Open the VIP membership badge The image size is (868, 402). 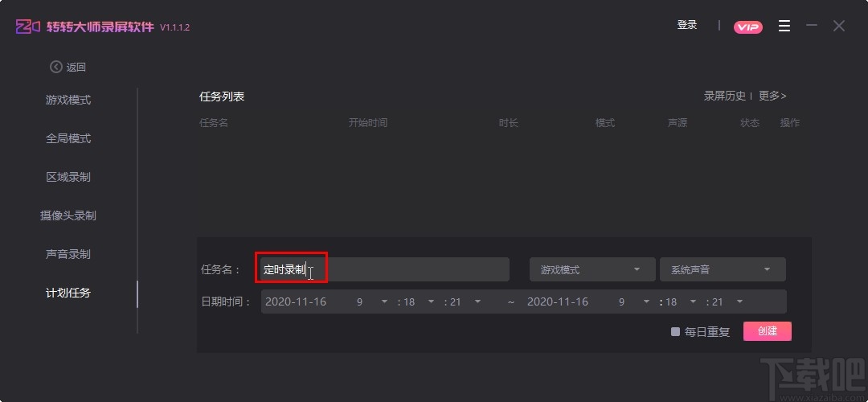748,27
